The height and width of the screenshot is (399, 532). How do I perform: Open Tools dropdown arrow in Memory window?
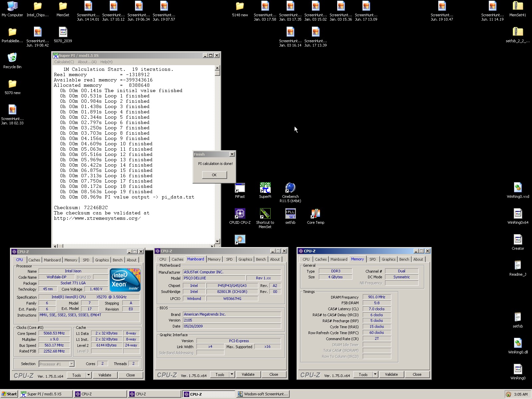pyautogui.click(x=375, y=374)
